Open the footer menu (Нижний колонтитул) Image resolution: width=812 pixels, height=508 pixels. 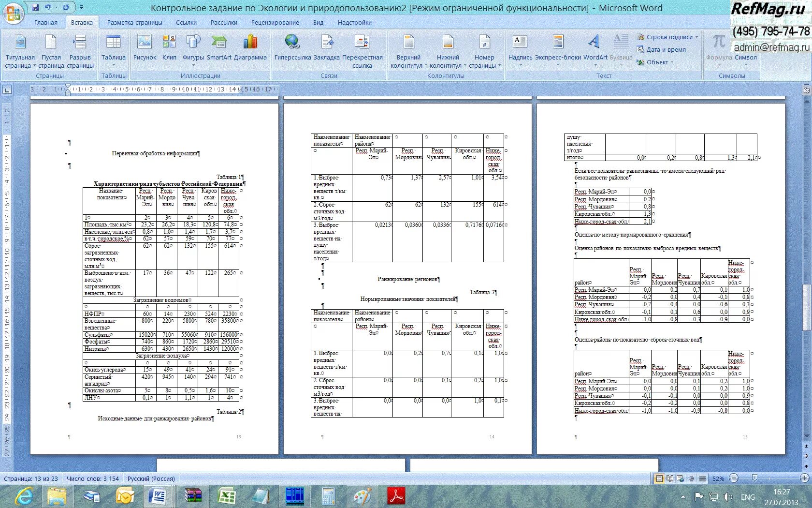click(x=448, y=51)
